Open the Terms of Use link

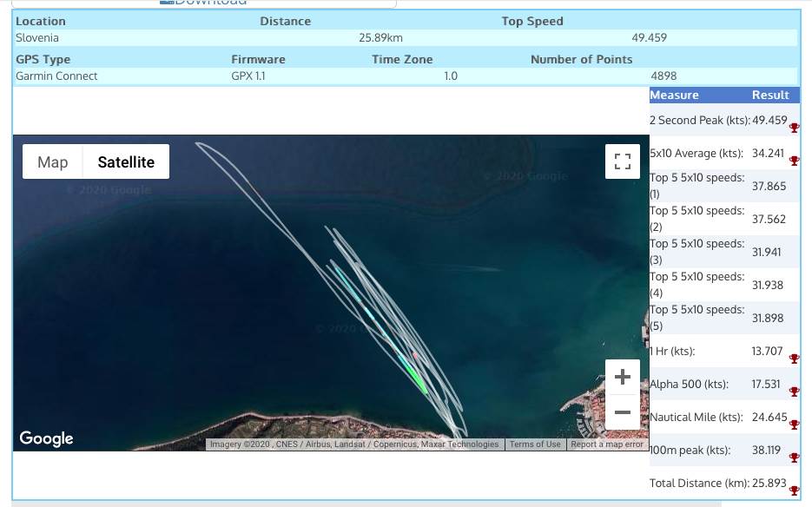(535, 444)
